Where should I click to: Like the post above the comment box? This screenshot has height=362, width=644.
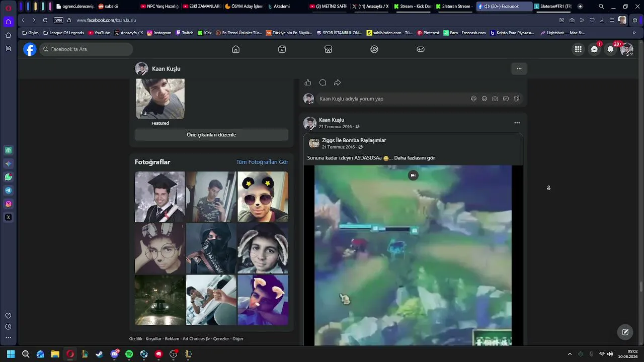[x=308, y=82]
